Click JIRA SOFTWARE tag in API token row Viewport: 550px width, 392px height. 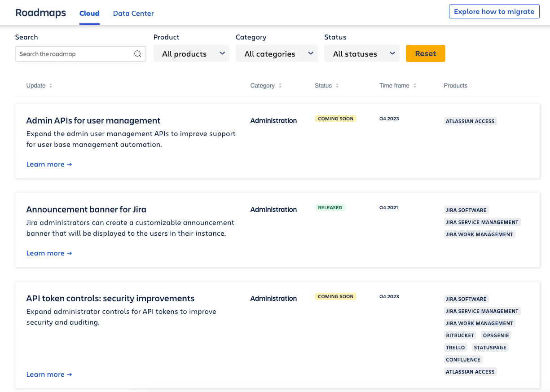(x=466, y=299)
